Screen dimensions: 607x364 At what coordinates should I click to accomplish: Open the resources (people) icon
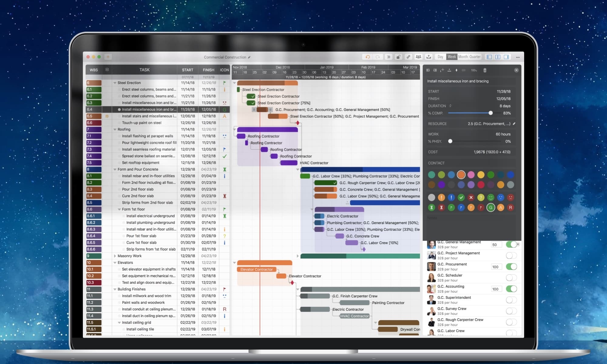tap(419, 57)
